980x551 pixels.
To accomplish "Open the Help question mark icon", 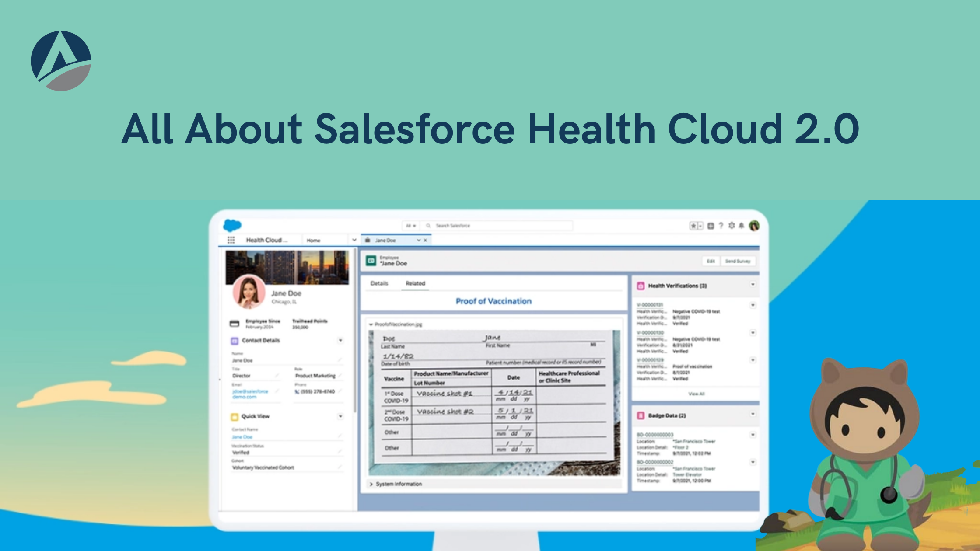I will click(x=721, y=226).
